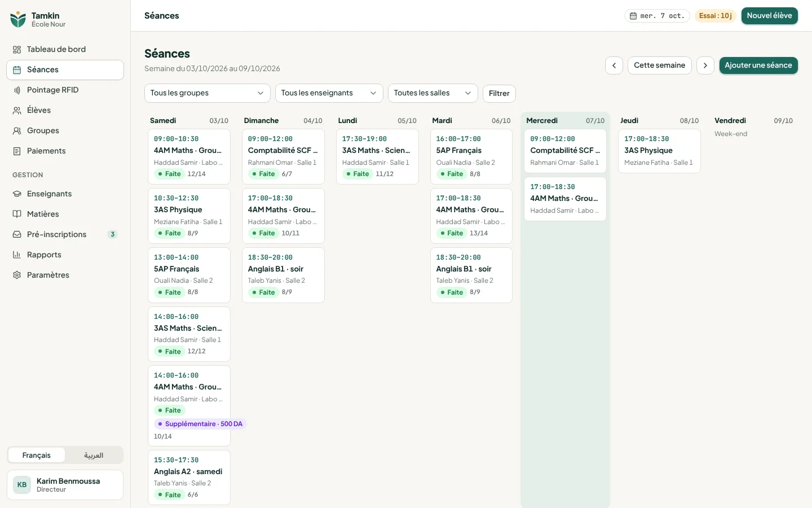The width and height of the screenshot is (812, 508).
Task: Click the Nouvel élève button
Action: [x=770, y=16]
